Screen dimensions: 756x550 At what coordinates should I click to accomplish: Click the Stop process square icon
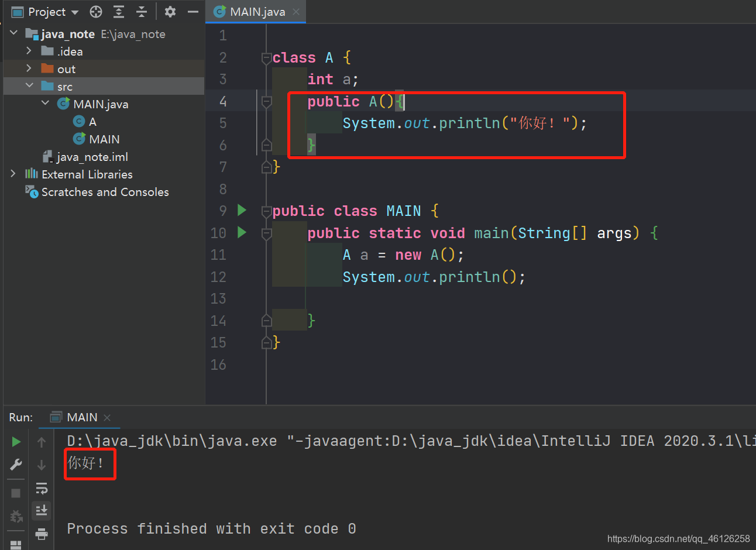coord(16,493)
